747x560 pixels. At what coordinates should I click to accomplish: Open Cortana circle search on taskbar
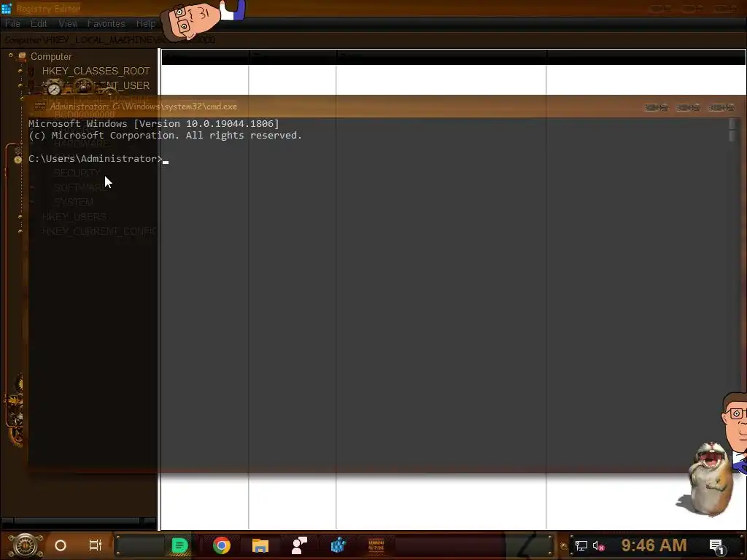(x=61, y=545)
